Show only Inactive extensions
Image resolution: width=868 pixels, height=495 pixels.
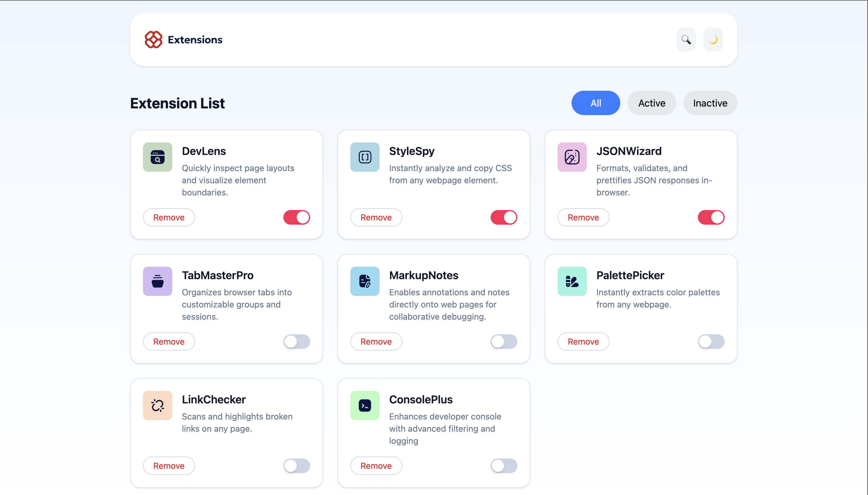[x=710, y=103]
